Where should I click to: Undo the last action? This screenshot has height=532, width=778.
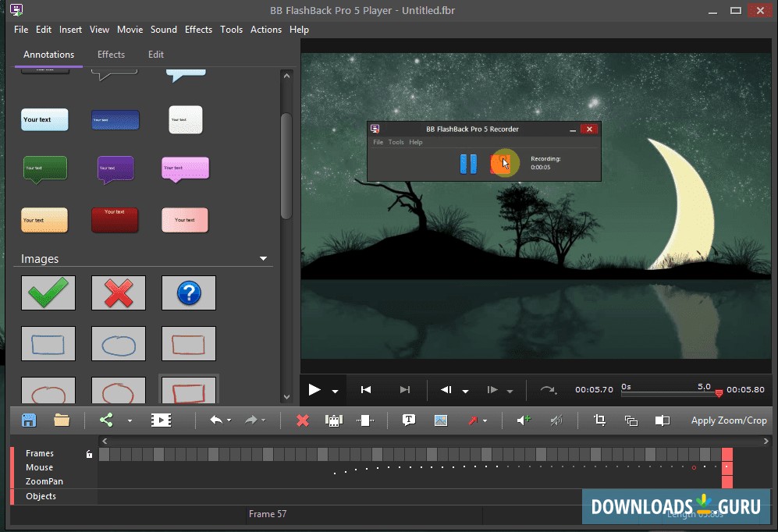point(216,420)
